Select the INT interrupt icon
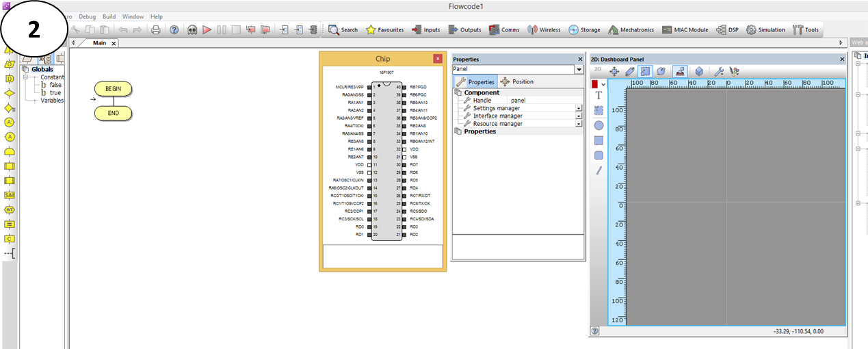Image resolution: width=868 pixels, height=349 pixels. click(10, 209)
